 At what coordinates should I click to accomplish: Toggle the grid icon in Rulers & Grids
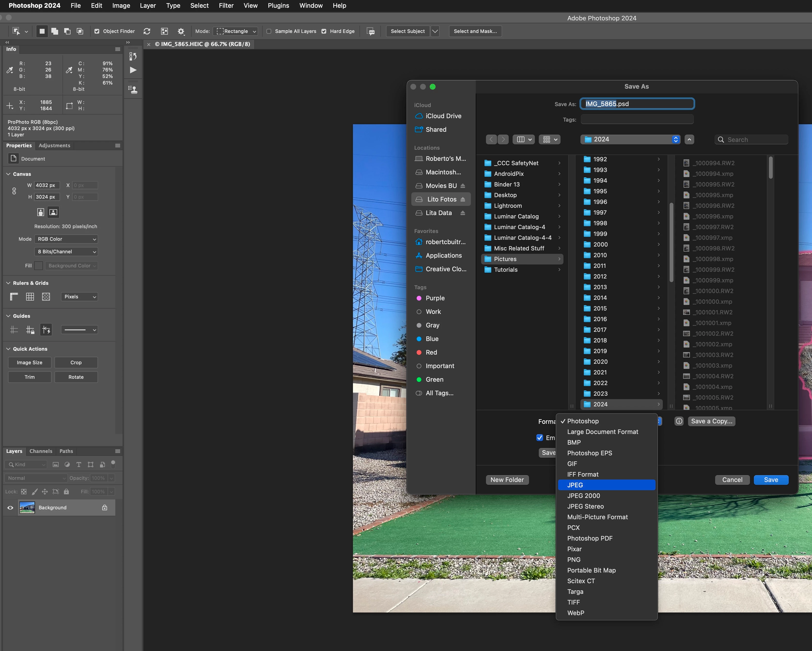30,297
